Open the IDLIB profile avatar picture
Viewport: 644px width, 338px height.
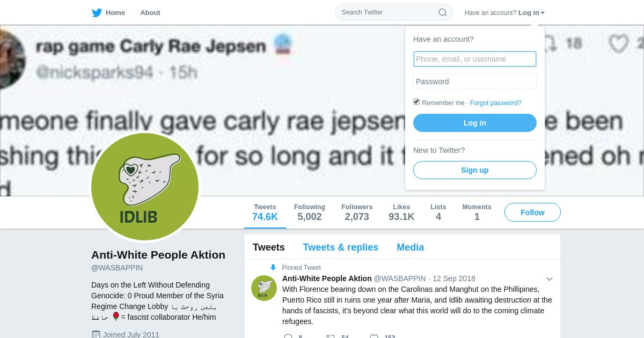pyautogui.click(x=145, y=187)
